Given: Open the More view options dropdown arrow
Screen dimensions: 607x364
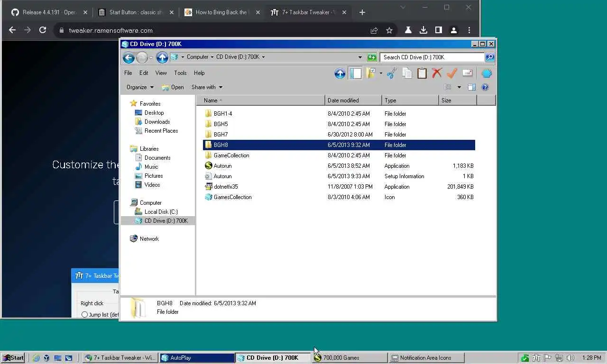Looking at the screenshot, I should (459, 87).
